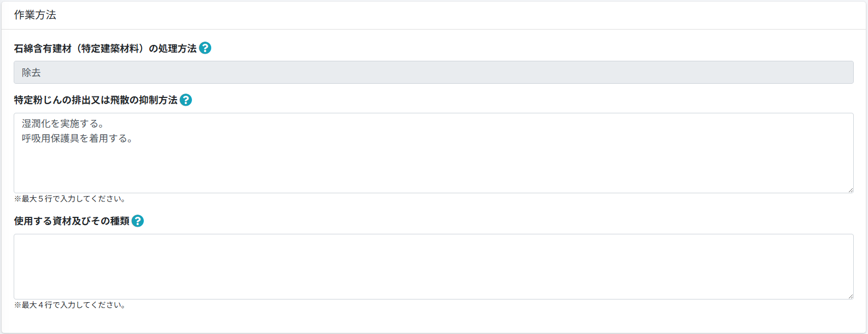The width and height of the screenshot is (868, 334).
Task: Click the disabled 除去 processing method field
Action: 433,72
